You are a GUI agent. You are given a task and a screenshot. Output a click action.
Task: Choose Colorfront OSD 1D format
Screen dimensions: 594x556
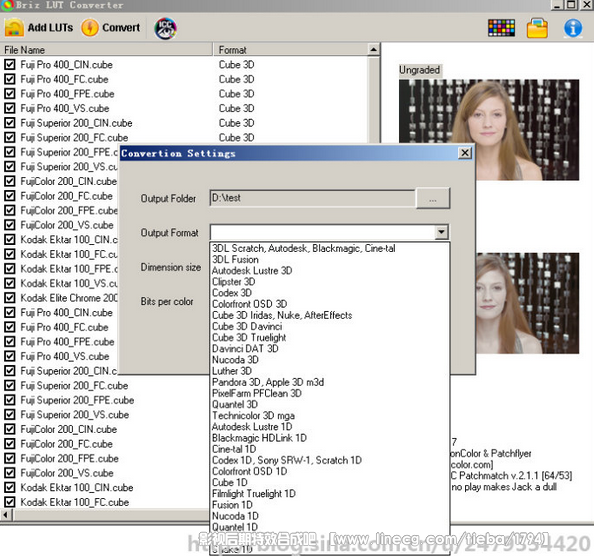(x=249, y=472)
